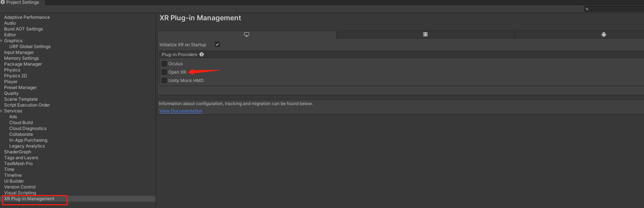The height and width of the screenshot is (208, 644).
Task: Click the Services settings label
Action: (x=13, y=111)
